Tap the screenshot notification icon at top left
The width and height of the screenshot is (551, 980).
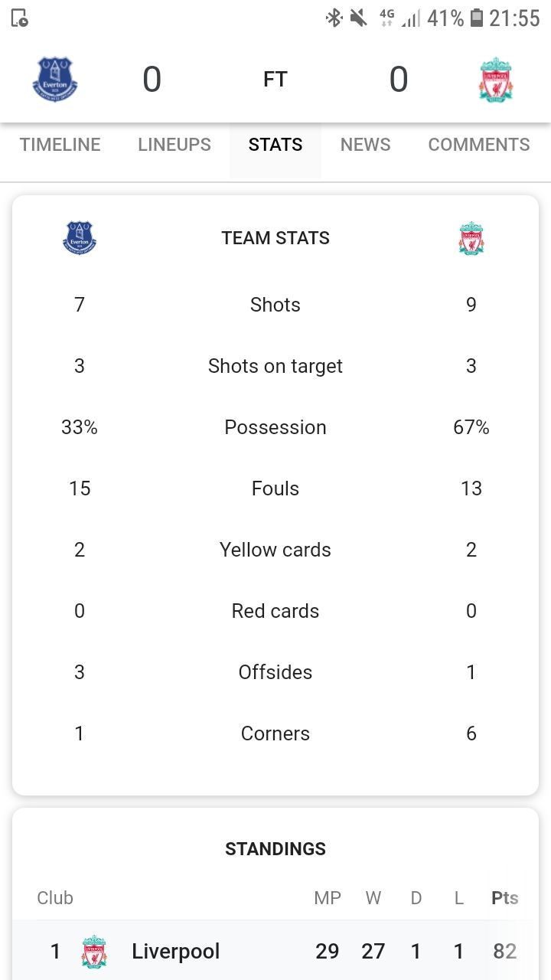(x=20, y=18)
